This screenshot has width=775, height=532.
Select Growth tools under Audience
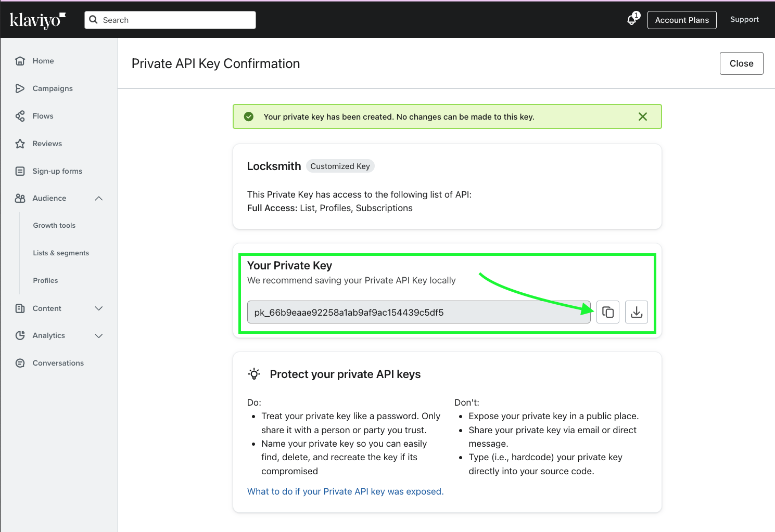[54, 225]
